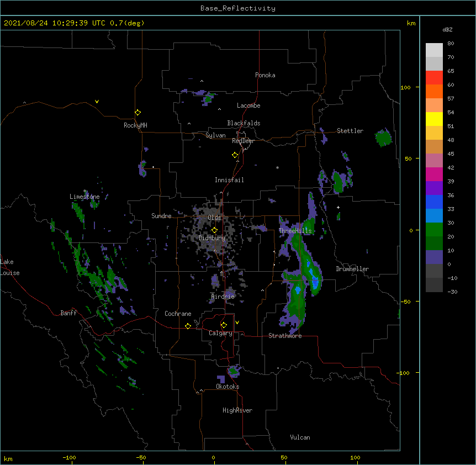Click the Base_Reflectivity title text

(x=238, y=8)
